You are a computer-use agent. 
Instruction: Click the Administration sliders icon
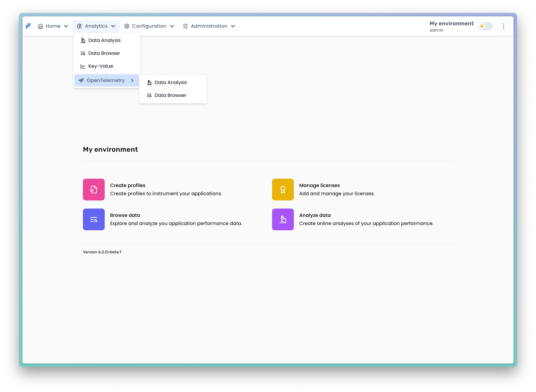[x=185, y=26]
